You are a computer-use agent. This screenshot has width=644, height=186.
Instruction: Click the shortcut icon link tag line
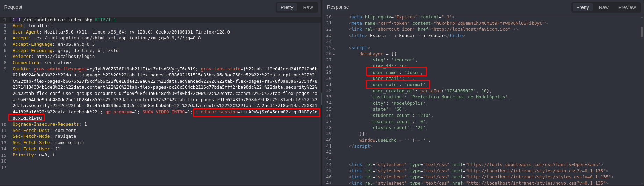coord(433,29)
